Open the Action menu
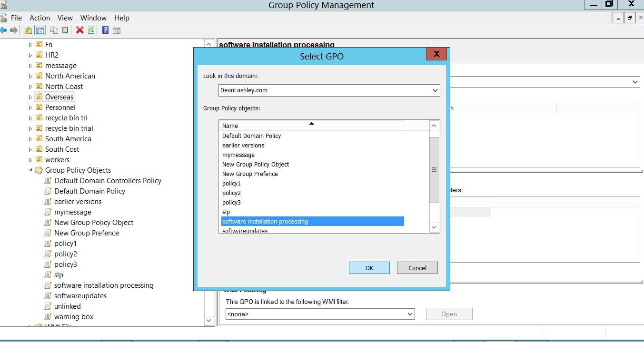 [x=40, y=18]
